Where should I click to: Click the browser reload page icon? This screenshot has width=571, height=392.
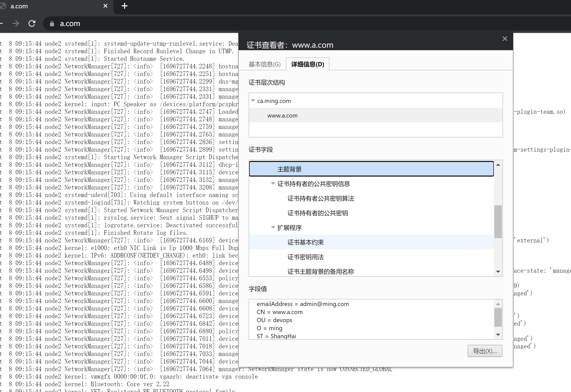click(32, 23)
